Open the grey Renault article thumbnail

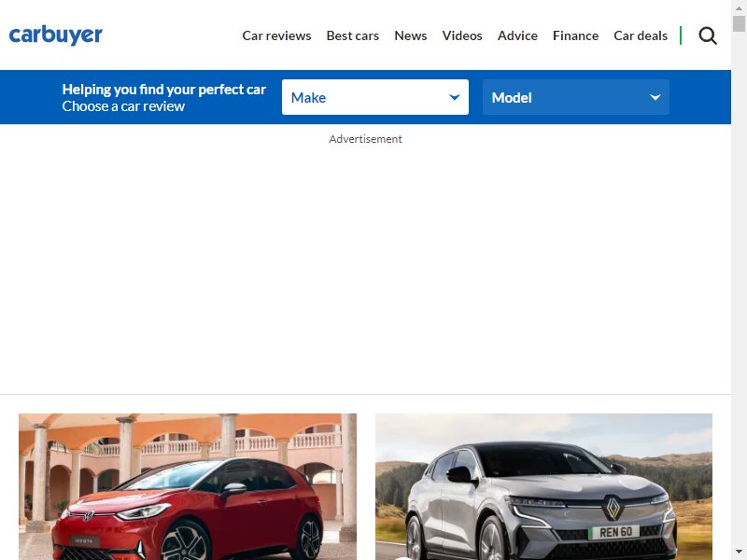(543, 486)
